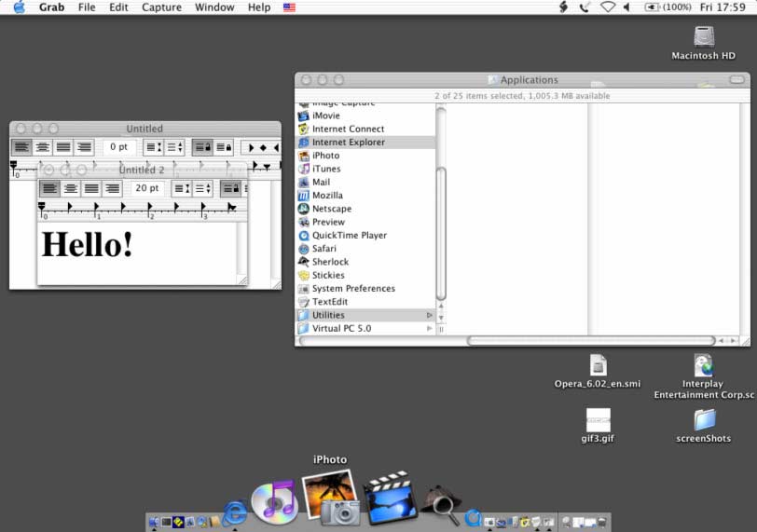757x532 pixels.
Task: Open Sherlock magnifier icon in Dock
Action: (x=440, y=504)
